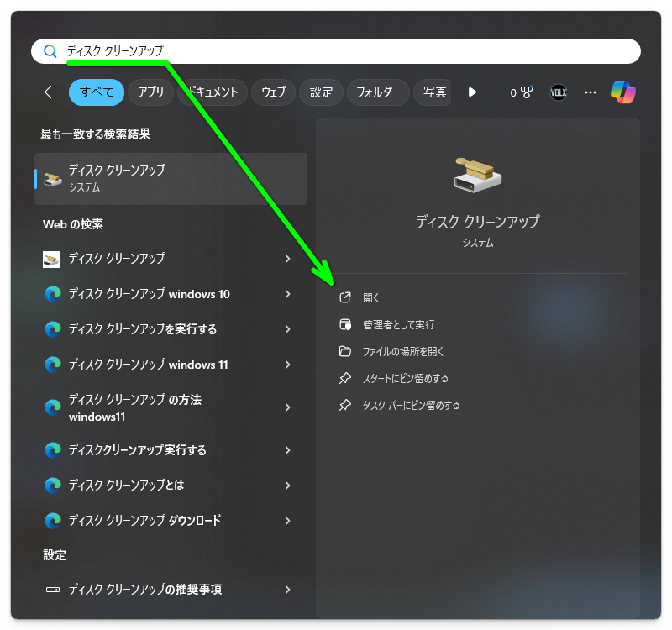This screenshot has height=630, width=672.
Task: Click the search box containing ディスク クリーンアップ
Action: 335,51
